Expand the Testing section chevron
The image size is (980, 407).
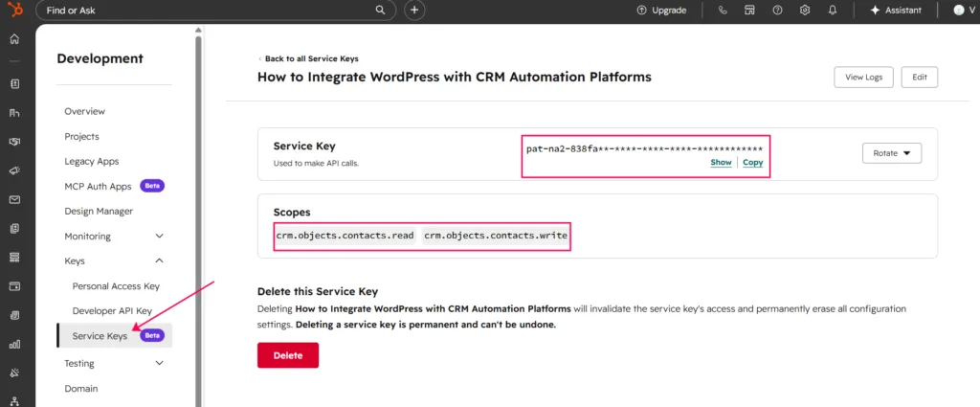click(x=160, y=363)
